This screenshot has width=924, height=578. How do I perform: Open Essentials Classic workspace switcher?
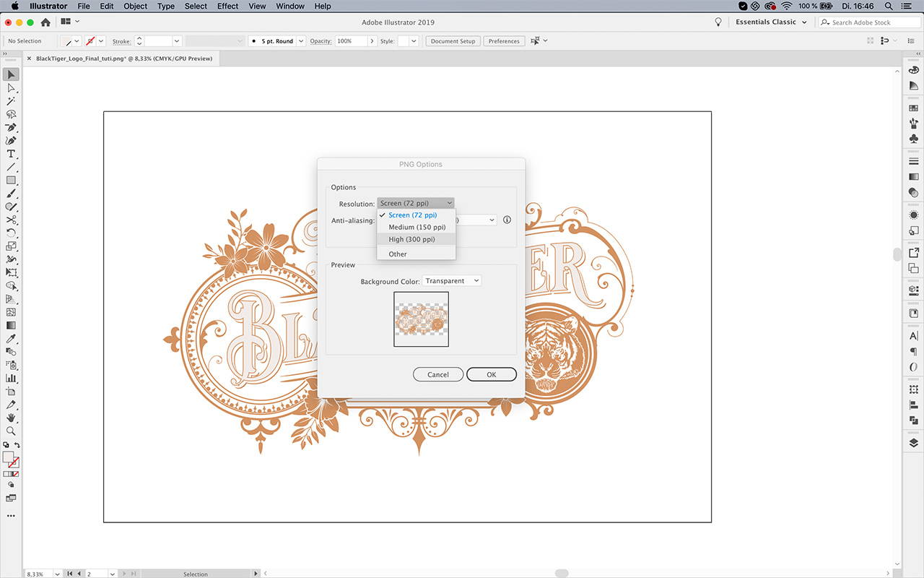(x=771, y=22)
